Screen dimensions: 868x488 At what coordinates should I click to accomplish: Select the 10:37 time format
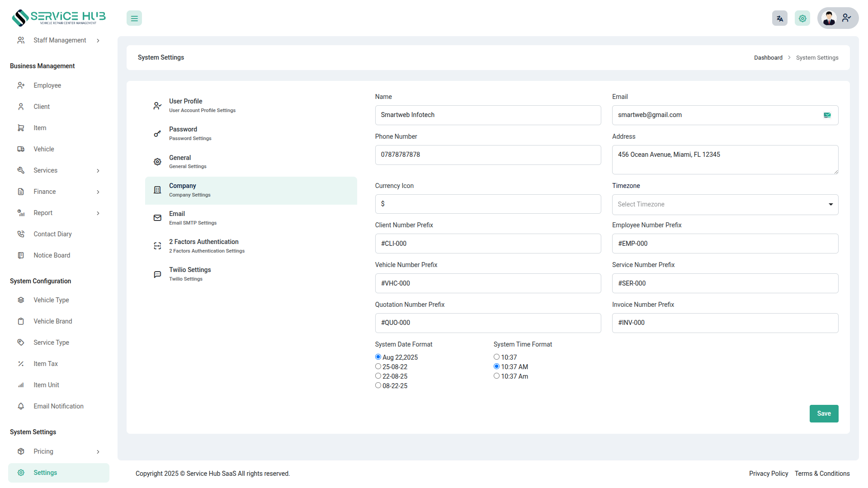pyautogui.click(x=496, y=357)
